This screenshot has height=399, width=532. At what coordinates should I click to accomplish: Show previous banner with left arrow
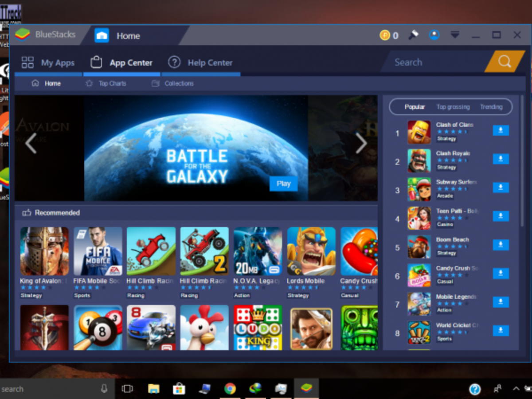point(31,143)
